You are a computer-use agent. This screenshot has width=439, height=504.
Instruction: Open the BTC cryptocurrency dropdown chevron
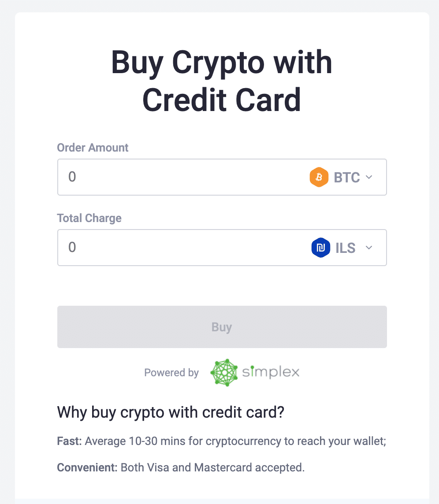pyautogui.click(x=369, y=177)
